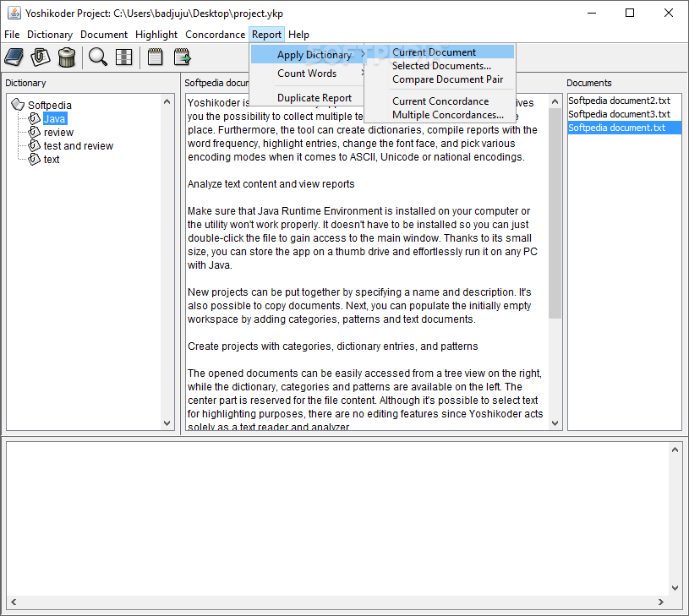Open the Dictionary menu
The width and height of the screenshot is (689, 616).
click(50, 35)
